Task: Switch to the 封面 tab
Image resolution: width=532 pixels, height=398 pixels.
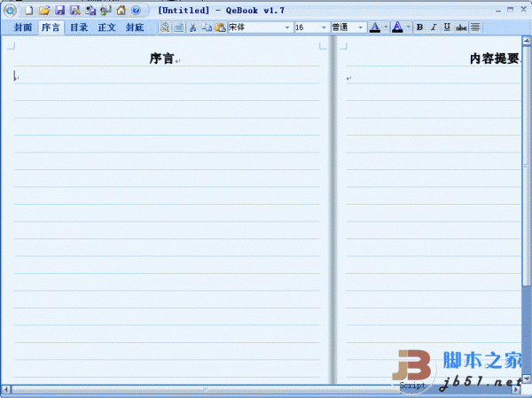Action: pyautogui.click(x=23, y=27)
